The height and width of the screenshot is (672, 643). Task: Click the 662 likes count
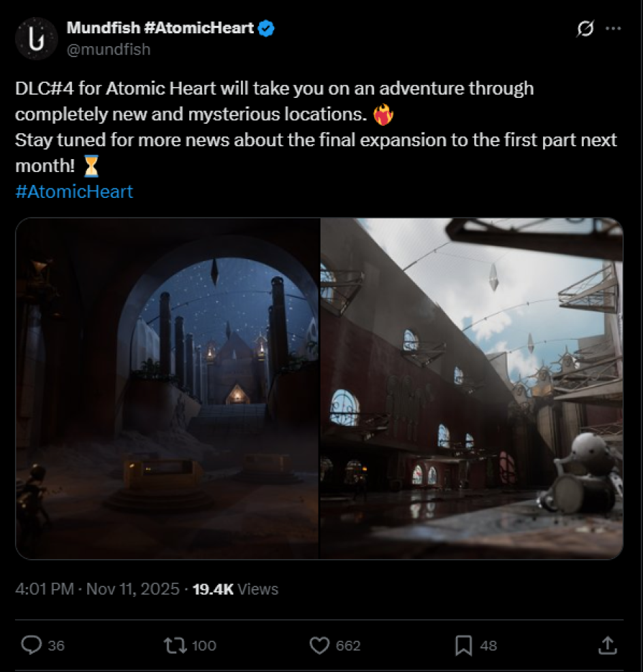tap(348, 645)
